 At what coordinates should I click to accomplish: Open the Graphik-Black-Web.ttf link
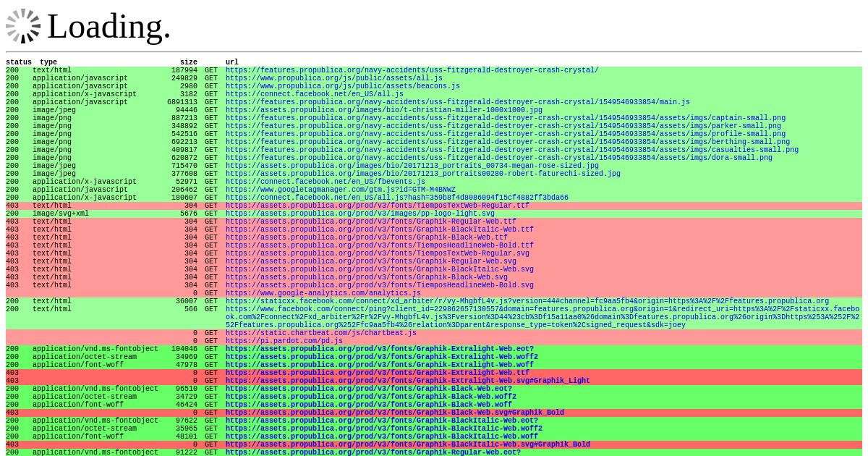tap(367, 237)
